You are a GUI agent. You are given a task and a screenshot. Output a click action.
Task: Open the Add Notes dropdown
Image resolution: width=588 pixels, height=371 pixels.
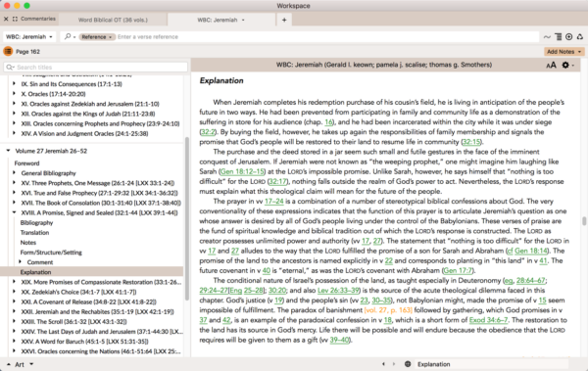[x=563, y=51]
